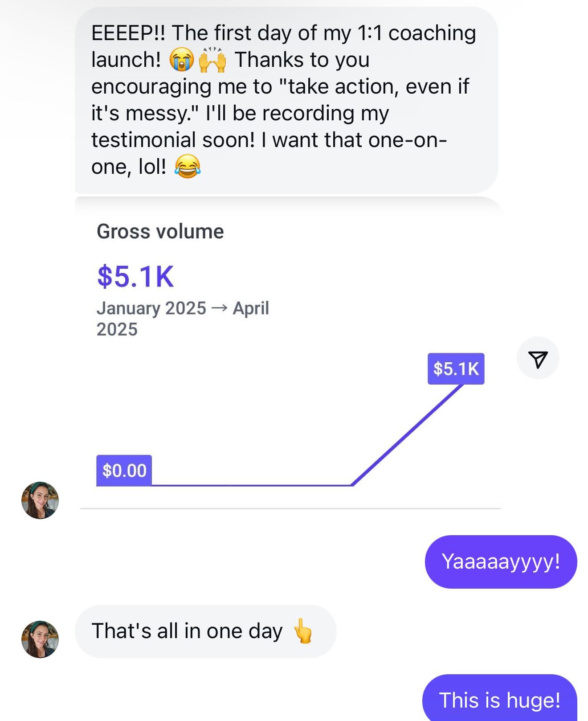Click the flat baseline of the chart line
588x721 pixels.
click(x=249, y=485)
